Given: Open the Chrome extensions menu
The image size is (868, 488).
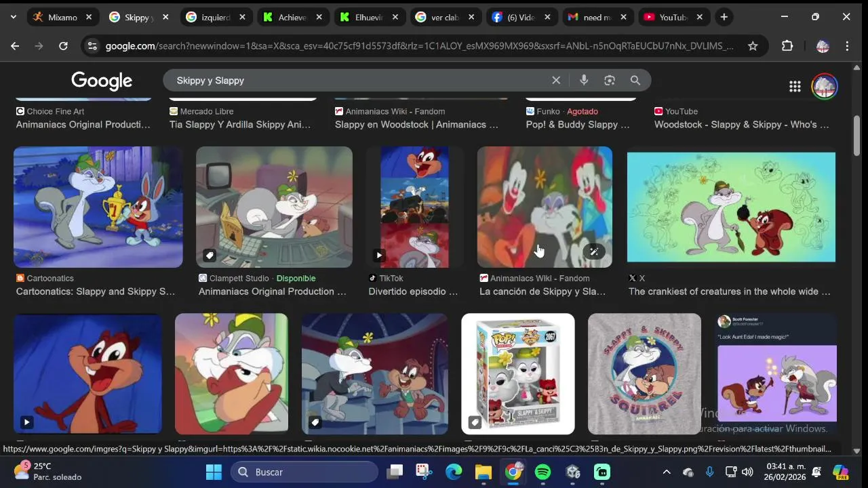Looking at the screenshot, I should (787, 46).
